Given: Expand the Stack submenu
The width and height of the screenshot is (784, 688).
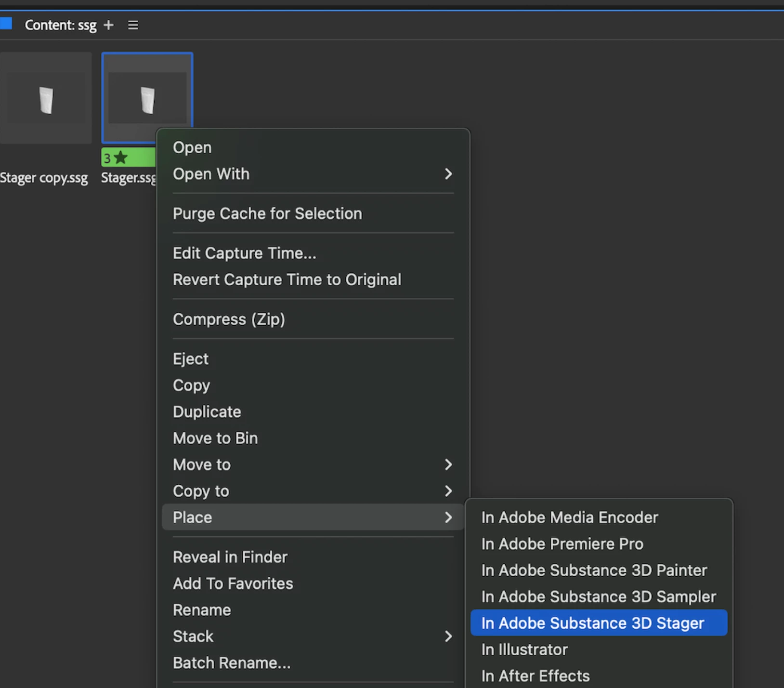Looking at the screenshot, I should 313,636.
